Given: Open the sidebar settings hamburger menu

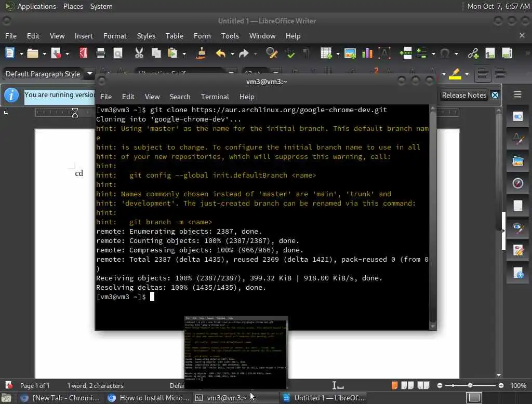Looking at the screenshot, I should pos(517,95).
